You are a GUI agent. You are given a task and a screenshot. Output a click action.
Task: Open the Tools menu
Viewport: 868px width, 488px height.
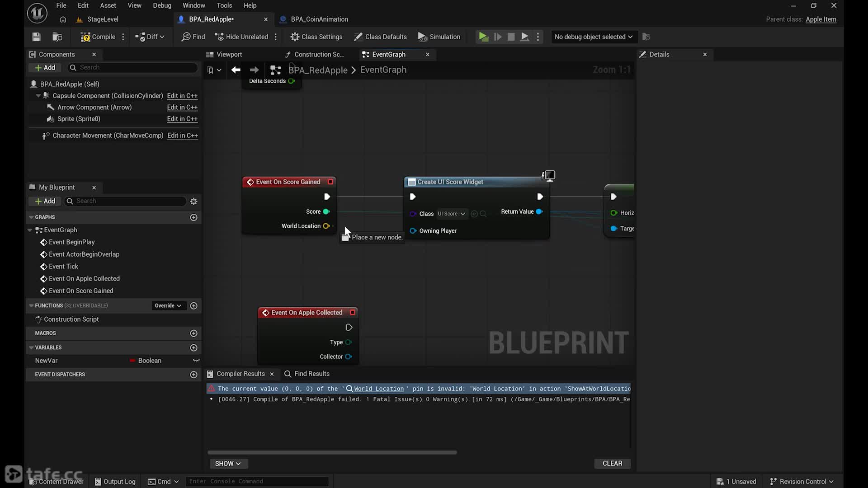coord(224,5)
